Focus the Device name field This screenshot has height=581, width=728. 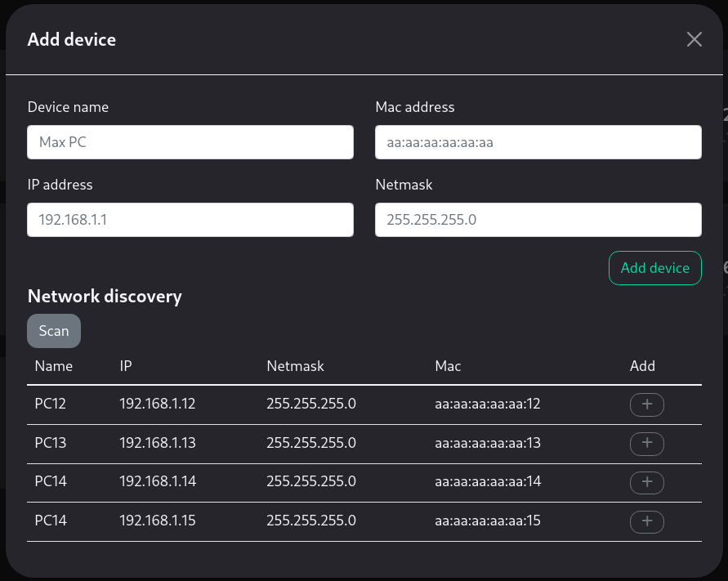[x=190, y=142]
